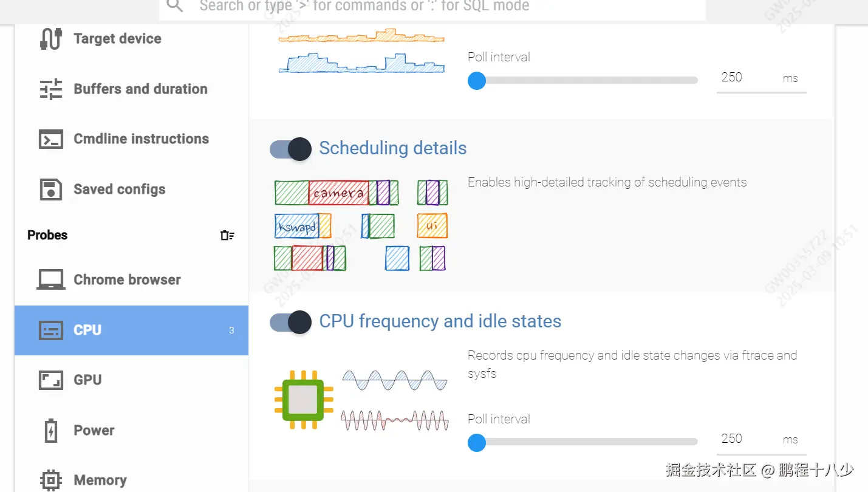868x492 pixels.
Task: Click the Scheduling details heading
Action: pyautogui.click(x=393, y=148)
